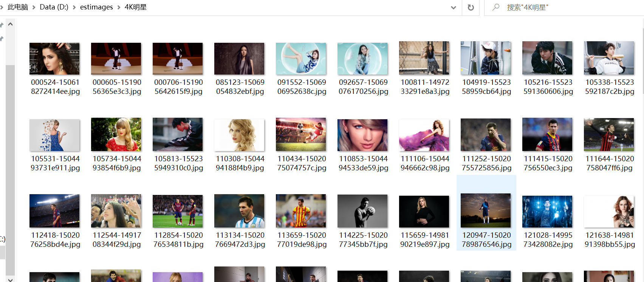Click the file name 114225-1502077345bb7f.jpg

[x=363, y=240]
